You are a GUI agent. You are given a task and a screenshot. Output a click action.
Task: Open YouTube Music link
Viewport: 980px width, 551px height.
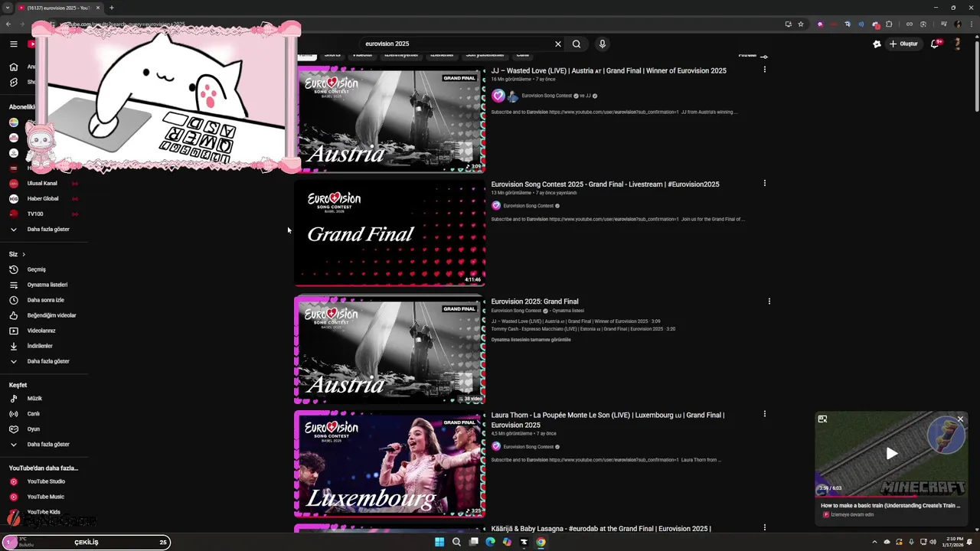[x=44, y=497]
